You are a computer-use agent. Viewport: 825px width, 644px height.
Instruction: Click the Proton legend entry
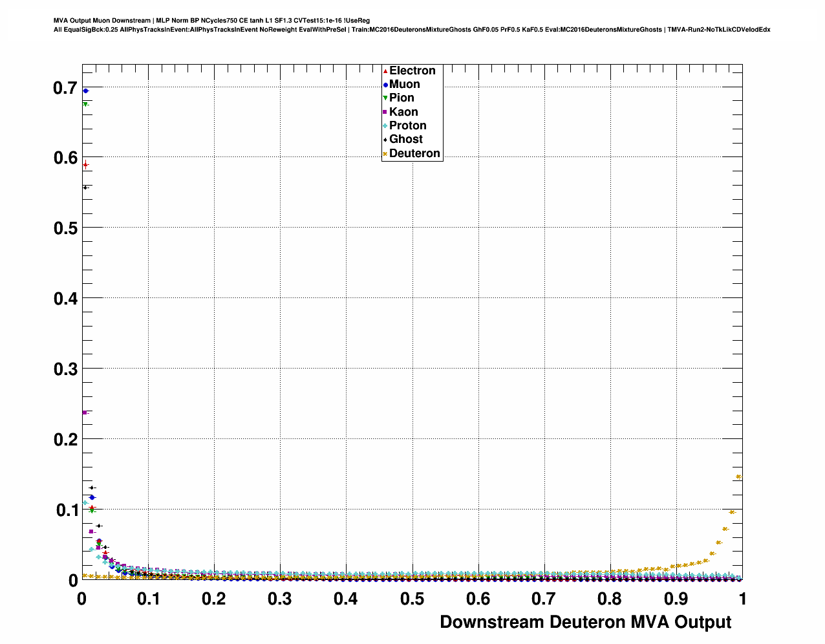(407, 125)
